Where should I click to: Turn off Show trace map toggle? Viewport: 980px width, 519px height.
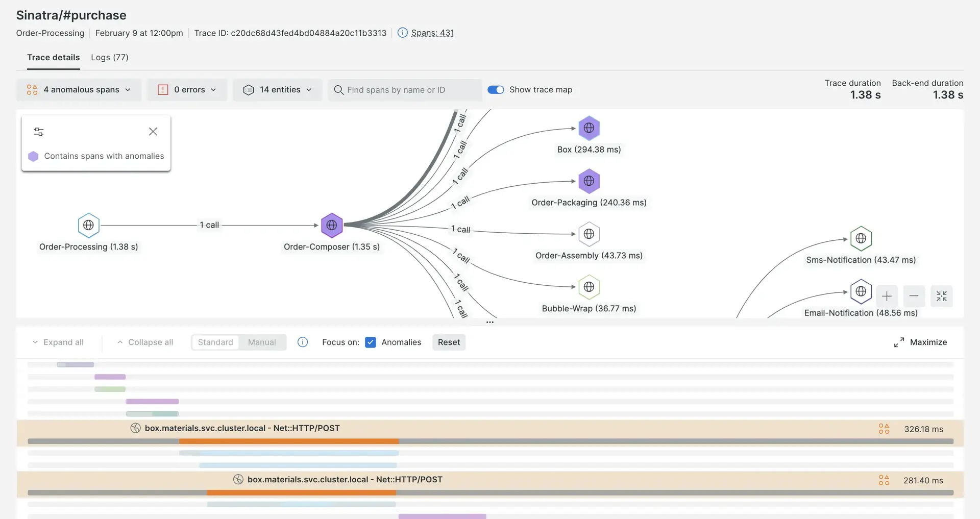[496, 90]
